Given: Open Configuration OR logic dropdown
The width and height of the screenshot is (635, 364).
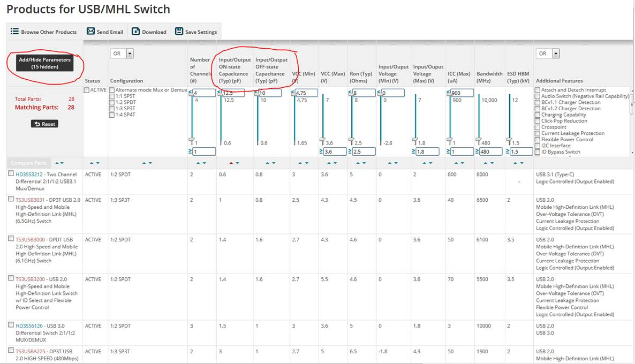Looking at the screenshot, I should pyautogui.click(x=122, y=54).
